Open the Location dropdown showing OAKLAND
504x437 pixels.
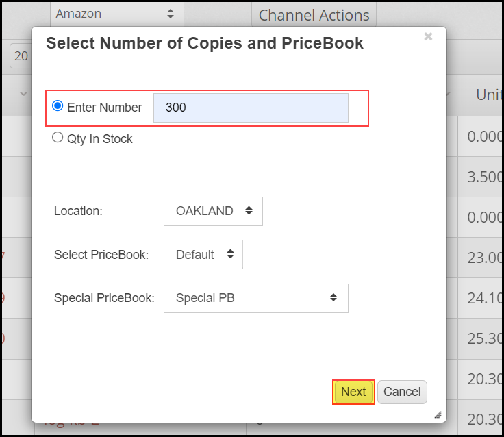tap(213, 211)
